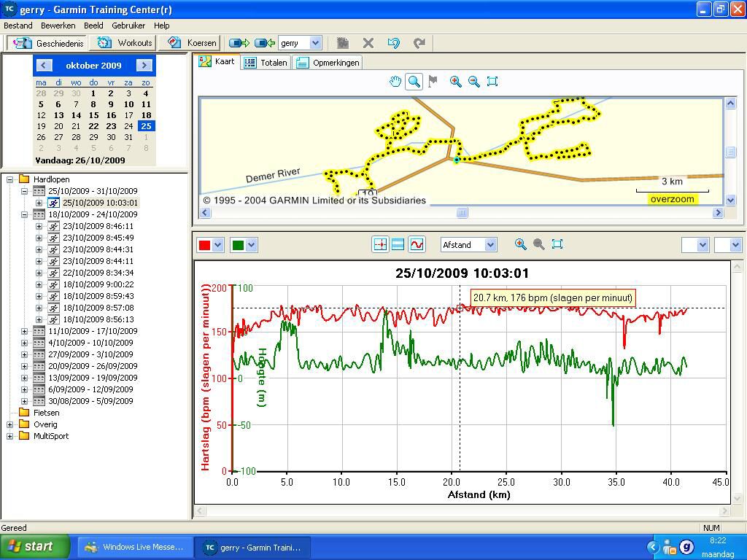Switch to Windows Live Messenger taskbar button

click(x=135, y=547)
